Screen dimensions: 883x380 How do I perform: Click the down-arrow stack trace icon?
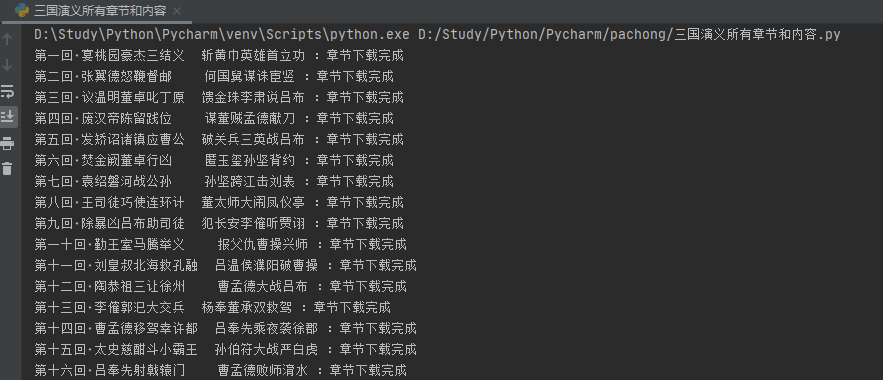(x=7, y=65)
